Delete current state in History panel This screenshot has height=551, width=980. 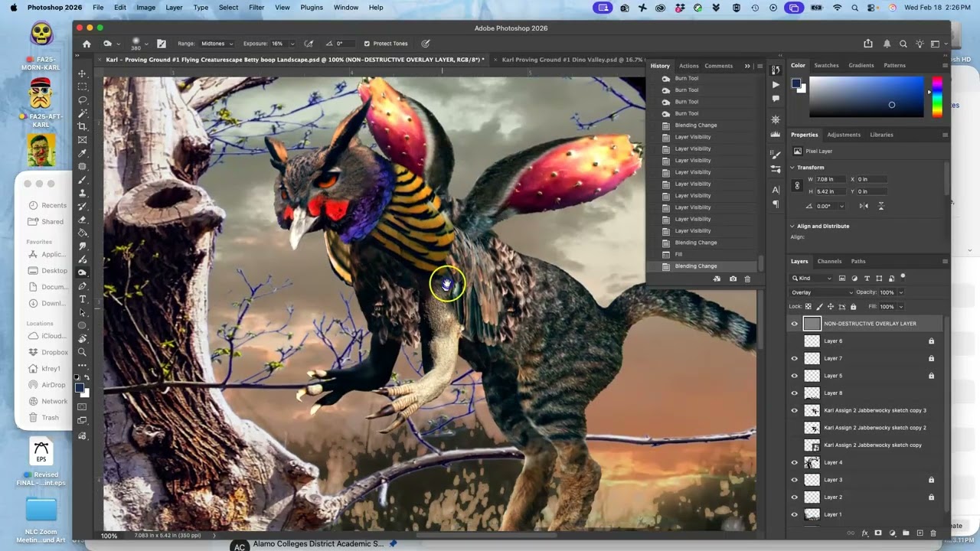[x=748, y=279]
